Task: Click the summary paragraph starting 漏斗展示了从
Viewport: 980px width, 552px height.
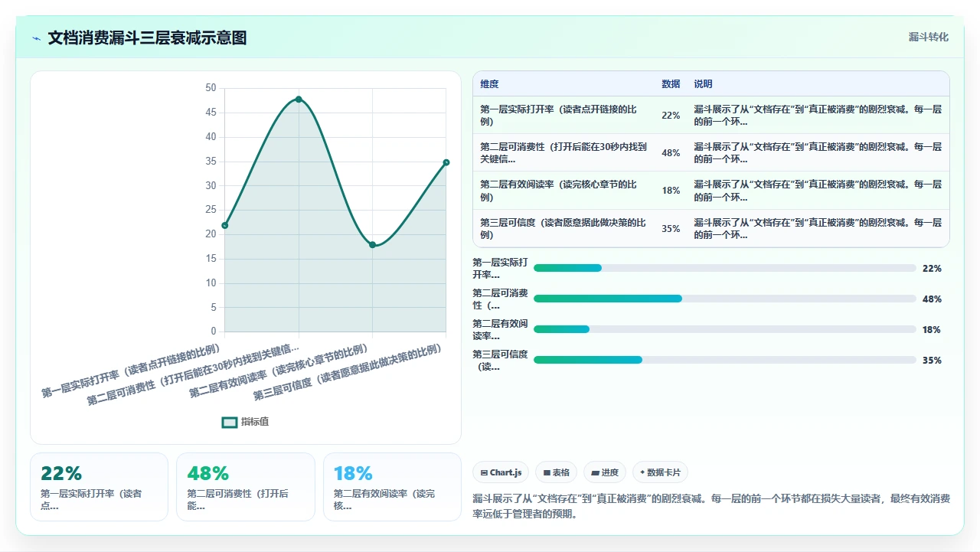Action: [x=711, y=506]
